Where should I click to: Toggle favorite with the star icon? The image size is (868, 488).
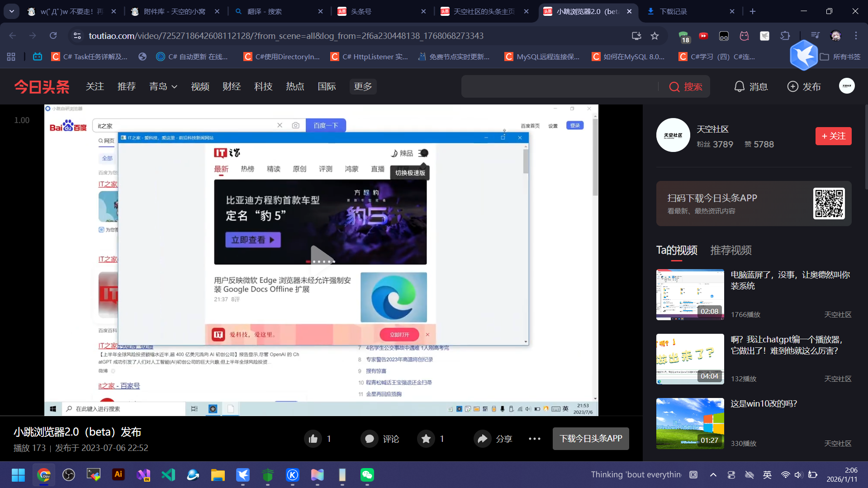pos(426,438)
